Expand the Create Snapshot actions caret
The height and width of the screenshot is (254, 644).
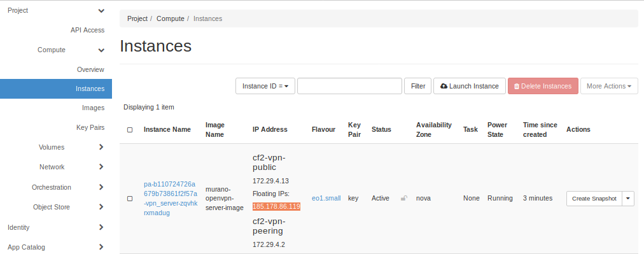[x=628, y=199]
